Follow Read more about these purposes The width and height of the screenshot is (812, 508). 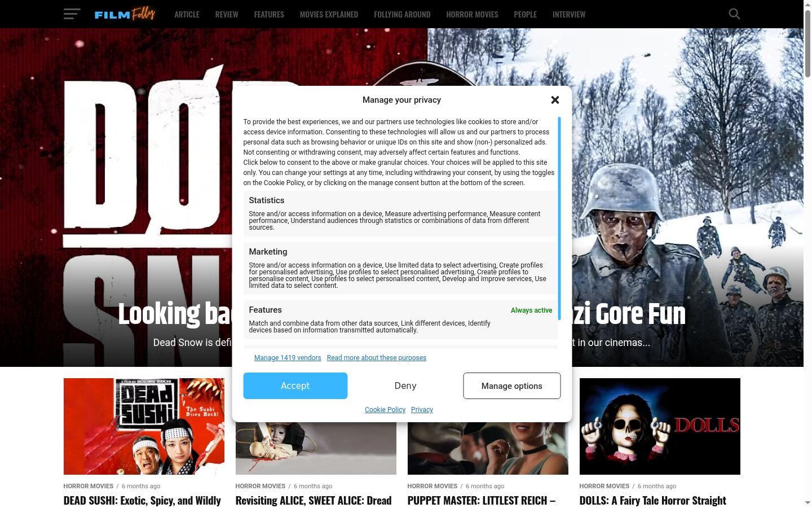click(377, 358)
